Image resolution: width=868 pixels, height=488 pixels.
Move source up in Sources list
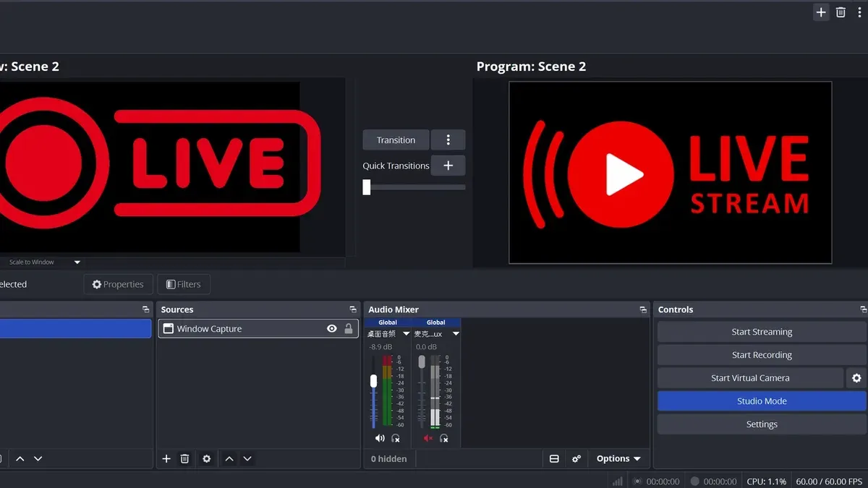click(x=229, y=458)
